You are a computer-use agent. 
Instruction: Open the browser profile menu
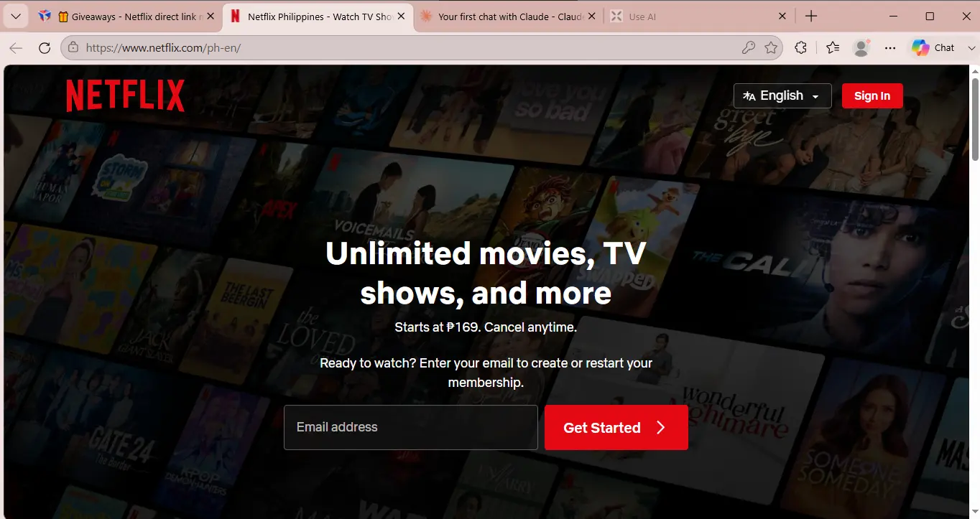pos(861,48)
